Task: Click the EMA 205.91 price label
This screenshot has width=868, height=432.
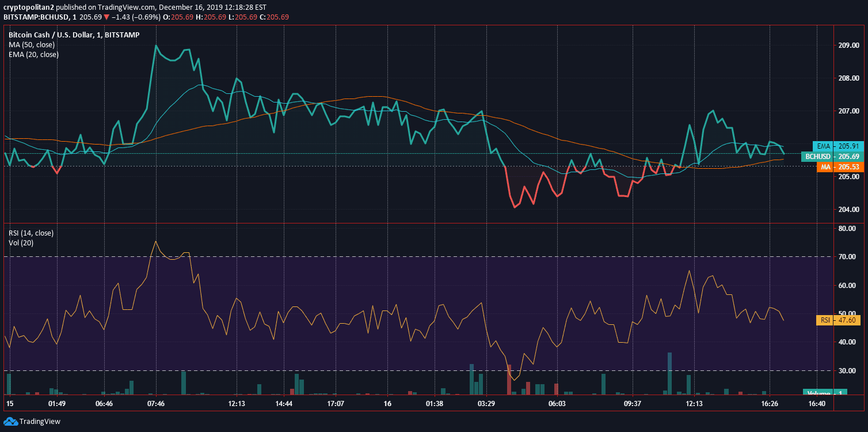Action: click(x=838, y=146)
